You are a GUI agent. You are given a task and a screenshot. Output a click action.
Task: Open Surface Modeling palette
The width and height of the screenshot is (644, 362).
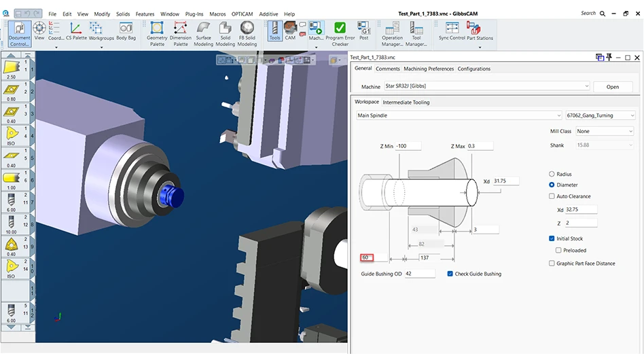coord(203,34)
